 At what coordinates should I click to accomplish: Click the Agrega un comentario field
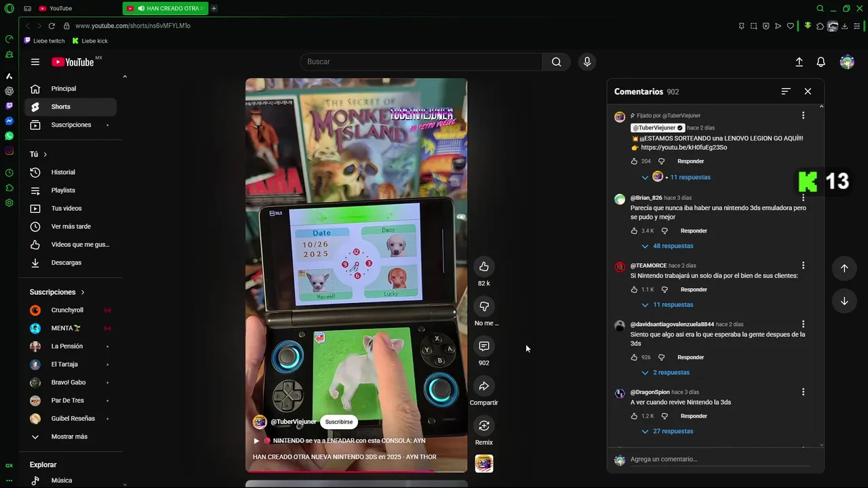(x=719, y=460)
